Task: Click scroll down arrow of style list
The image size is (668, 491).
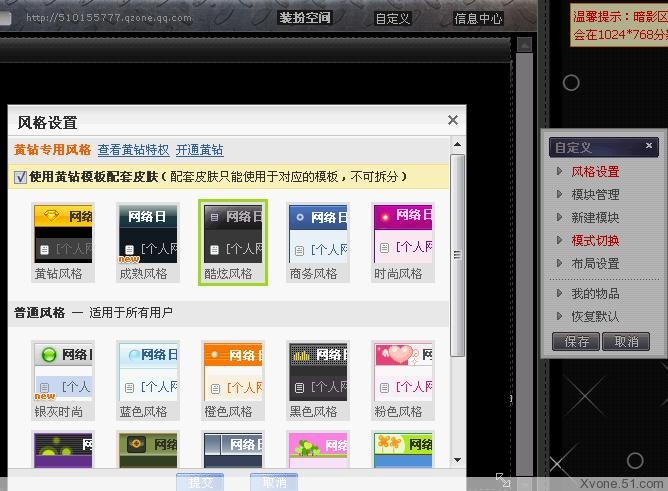Action: (x=458, y=459)
